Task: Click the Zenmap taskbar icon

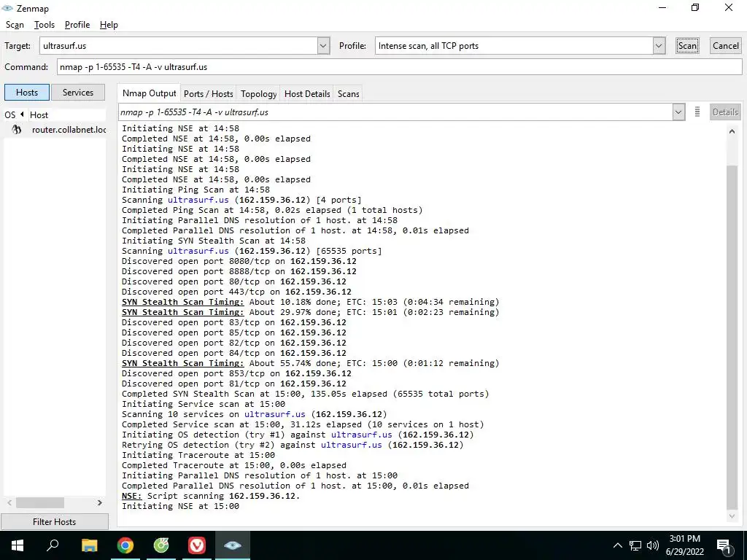Action: click(233, 545)
